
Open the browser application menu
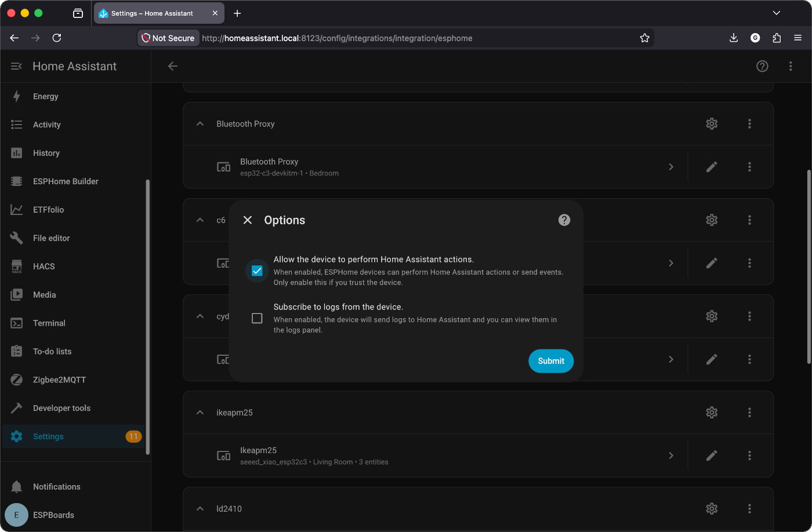click(798, 38)
